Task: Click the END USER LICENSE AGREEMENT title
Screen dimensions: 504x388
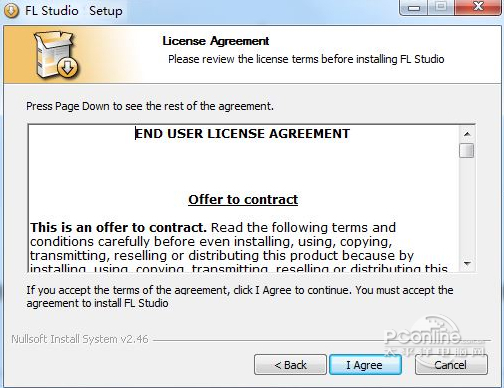Action: click(242, 134)
